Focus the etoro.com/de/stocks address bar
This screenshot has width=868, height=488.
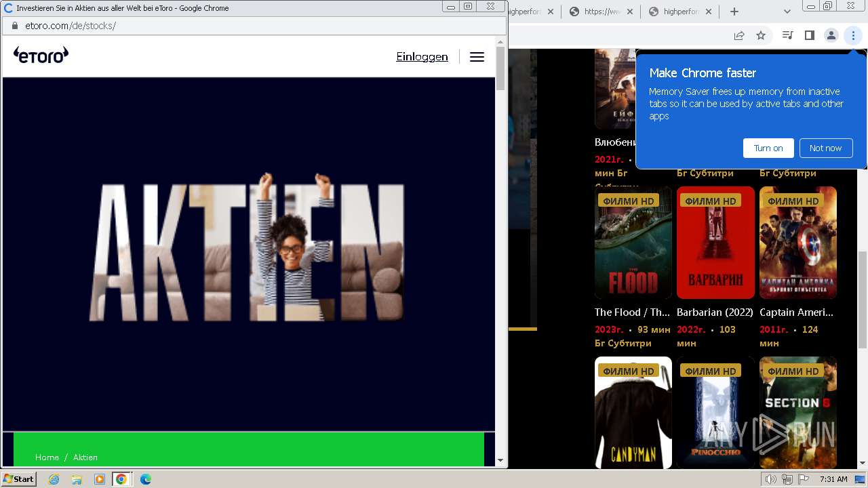[x=254, y=26]
